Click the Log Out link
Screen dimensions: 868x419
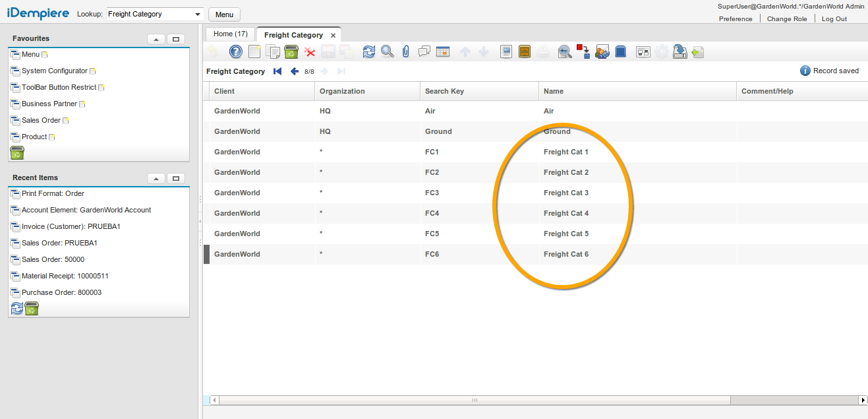pyautogui.click(x=834, y=18)
